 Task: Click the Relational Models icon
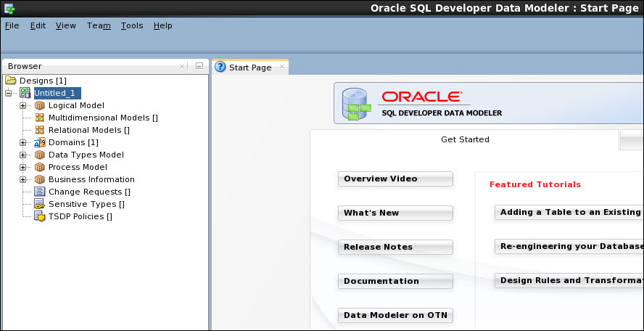click(x=40, y=130)
